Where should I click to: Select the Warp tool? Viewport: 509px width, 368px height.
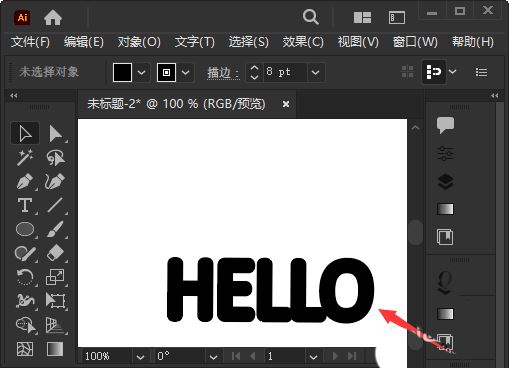click(25, 301)
